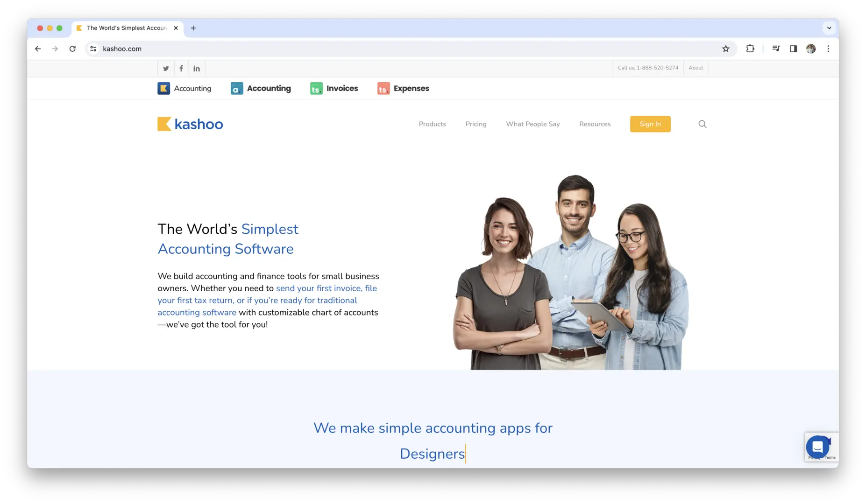Go forward in browser history
Viewport: 866px width, 504px height.
pyautogui.click(x=55, y=49)
